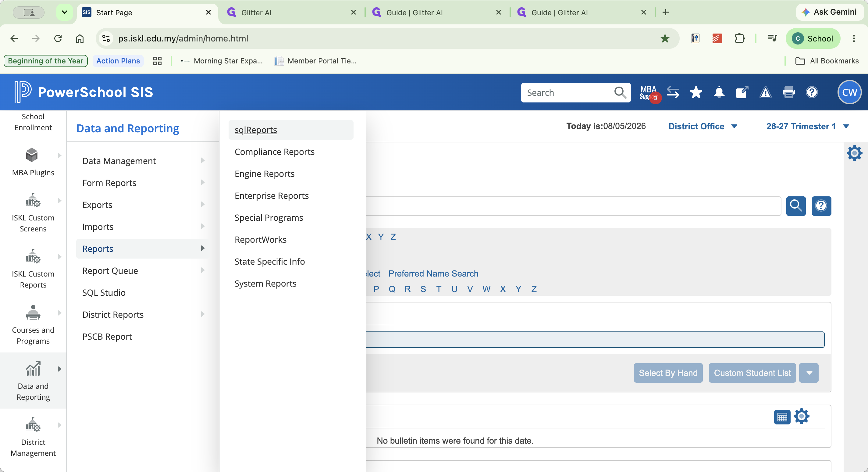Image resolution: width=868 pixels, height=472 pixels.
Task: Click the transfer arrows icon in header
Action: tap(673, 92)
